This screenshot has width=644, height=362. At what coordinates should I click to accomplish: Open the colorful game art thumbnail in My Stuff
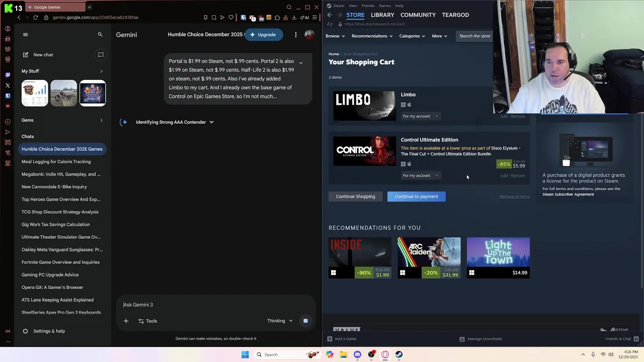93,93
